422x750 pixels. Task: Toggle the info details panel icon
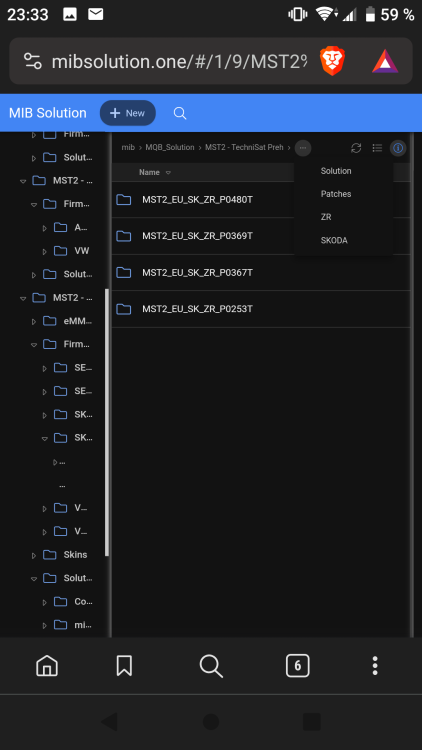click(x=398, y=148)
